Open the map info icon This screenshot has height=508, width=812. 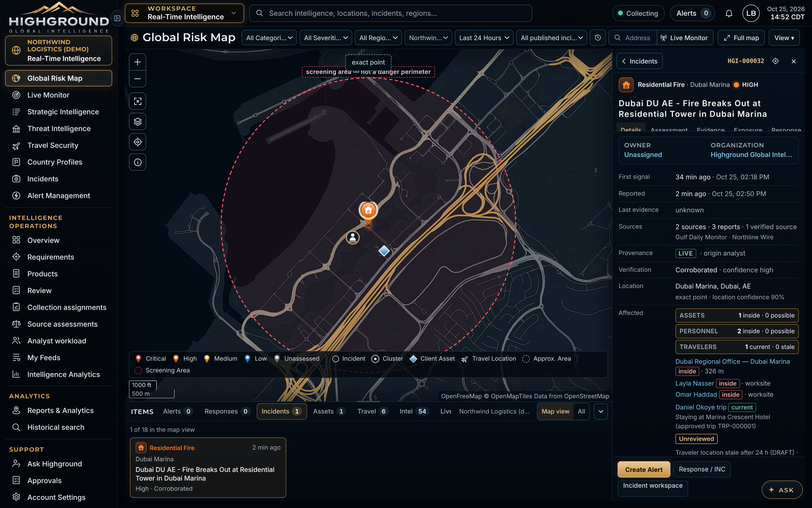pos(138,162)
